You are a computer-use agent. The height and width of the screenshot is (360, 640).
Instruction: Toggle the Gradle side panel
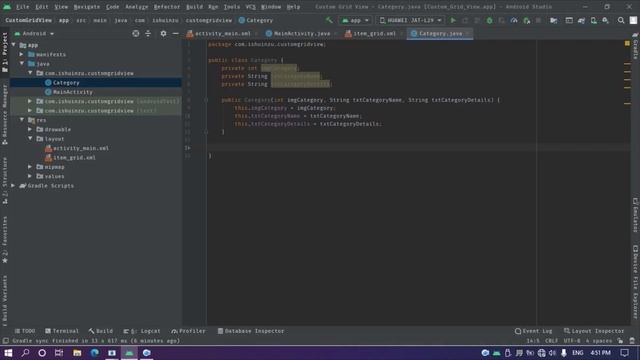(x=636, y=46)
